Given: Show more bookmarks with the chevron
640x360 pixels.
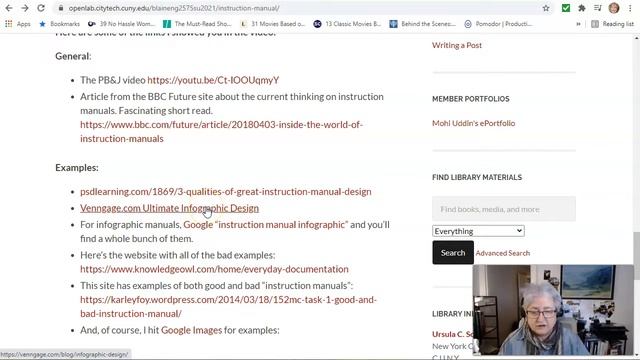Looking at the screenshot, I should click(x=578, y=24).
